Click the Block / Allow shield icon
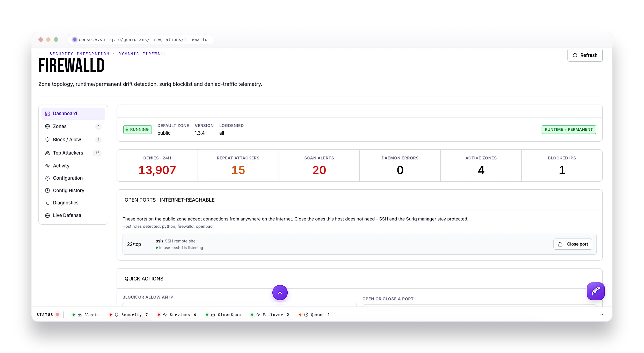 coord(47,139)
